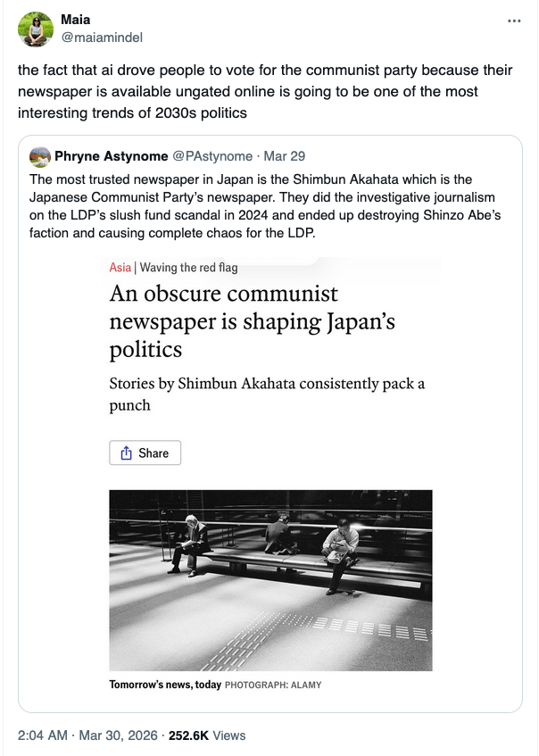This screenshot has height=756, width=539.
Task: Open Phryne Astynome's profile name
Action: pyautogui.click(x=109, y=156)
